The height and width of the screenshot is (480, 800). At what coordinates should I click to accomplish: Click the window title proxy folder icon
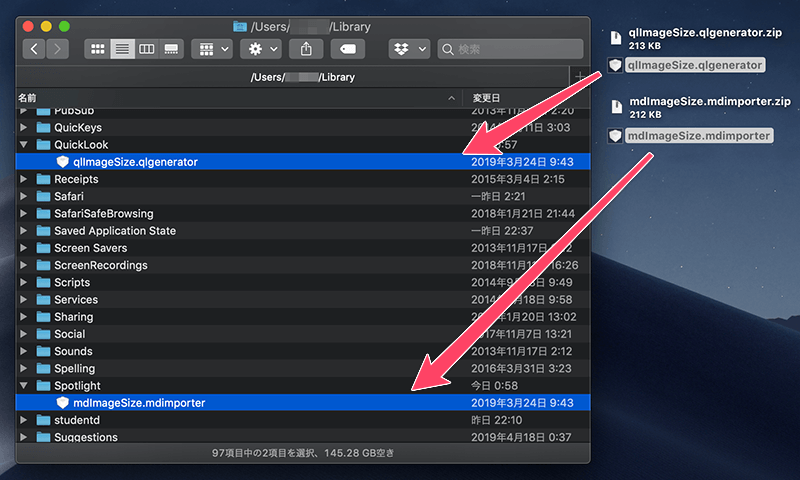[240, 27]
